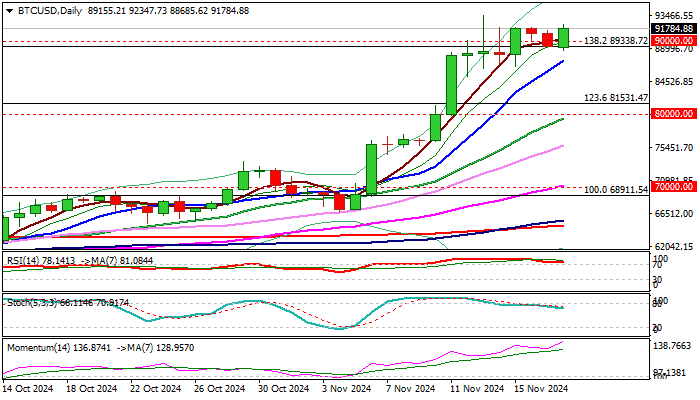The image size is (700, 400).
Task: Click the Momentum(14) indicator label
Action: point(38,348)
